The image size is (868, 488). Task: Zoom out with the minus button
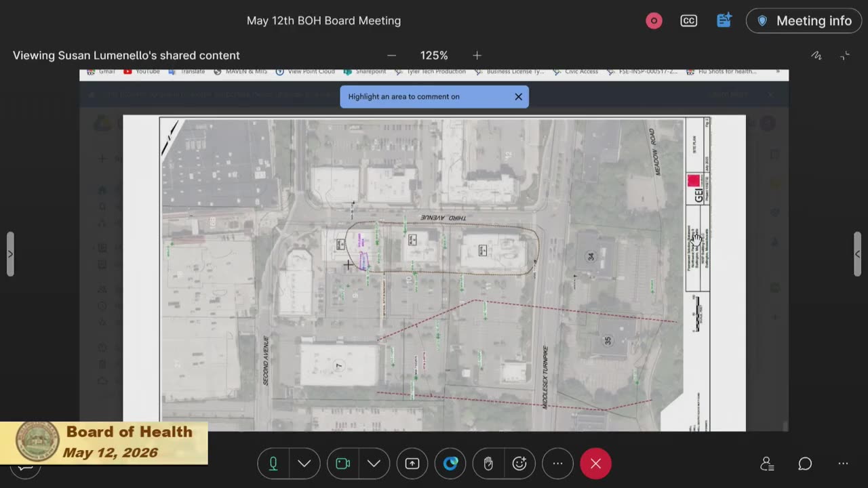click(x=391, y=56)
